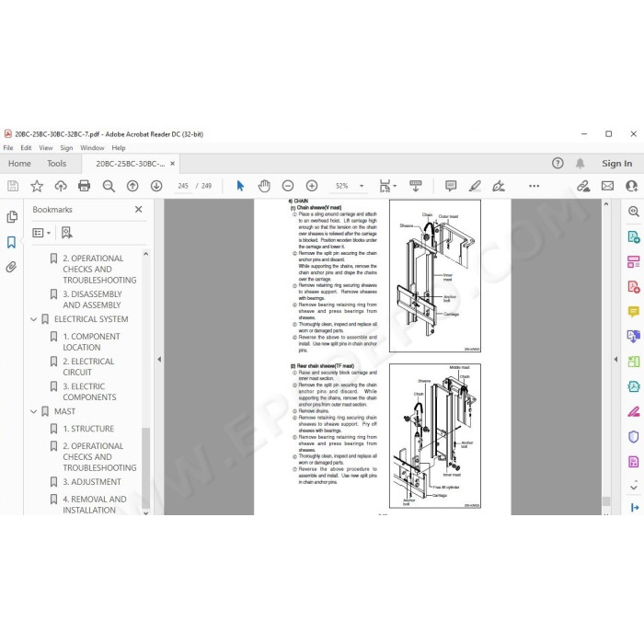This screenshot has width=644, height=644.
Task: Open bookmark 1. COMPONENT LOCATION
Action: coord(91,341)
